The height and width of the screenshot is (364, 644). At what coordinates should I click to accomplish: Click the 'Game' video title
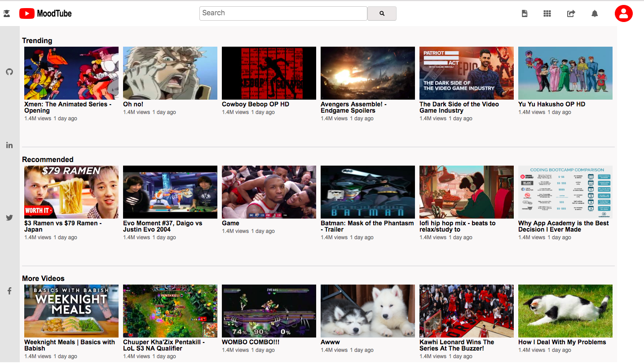(x=230, y=223)
